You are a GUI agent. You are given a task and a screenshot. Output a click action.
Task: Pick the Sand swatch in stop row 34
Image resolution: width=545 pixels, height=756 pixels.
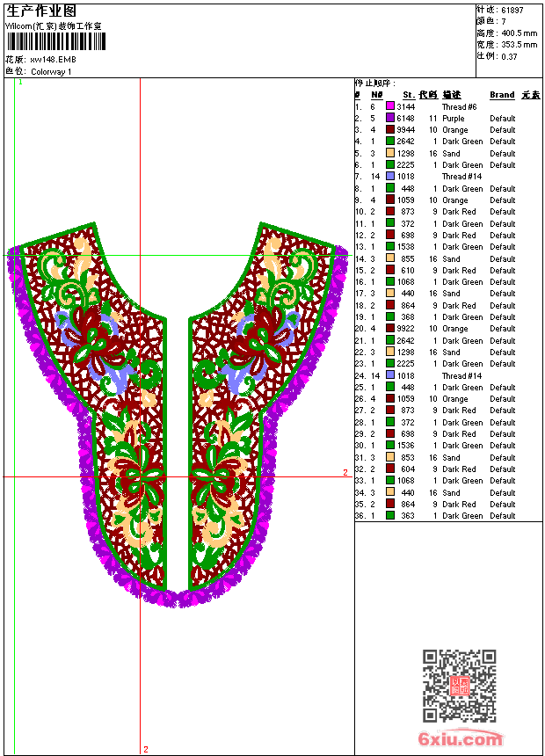390,492
